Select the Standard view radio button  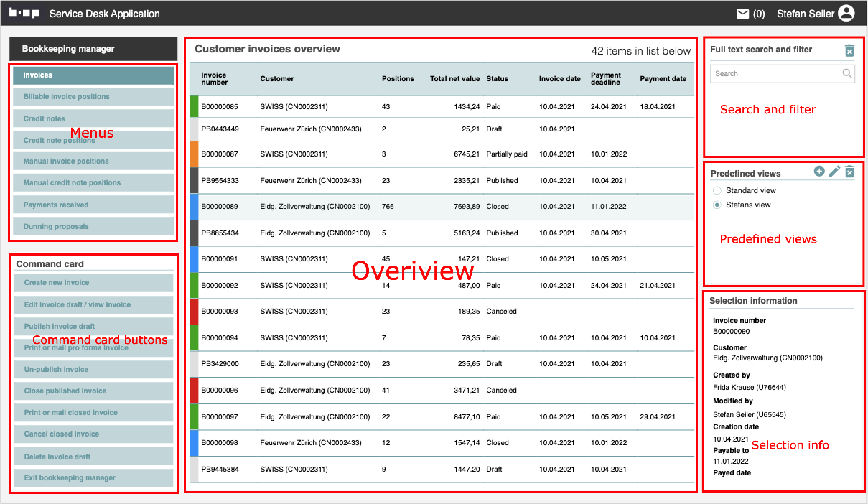tap(717, 191)
